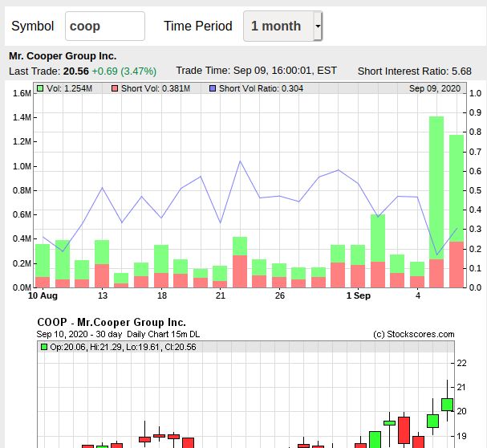
Task: Click the 1.6M left axis label
Action: pos(22,93)
